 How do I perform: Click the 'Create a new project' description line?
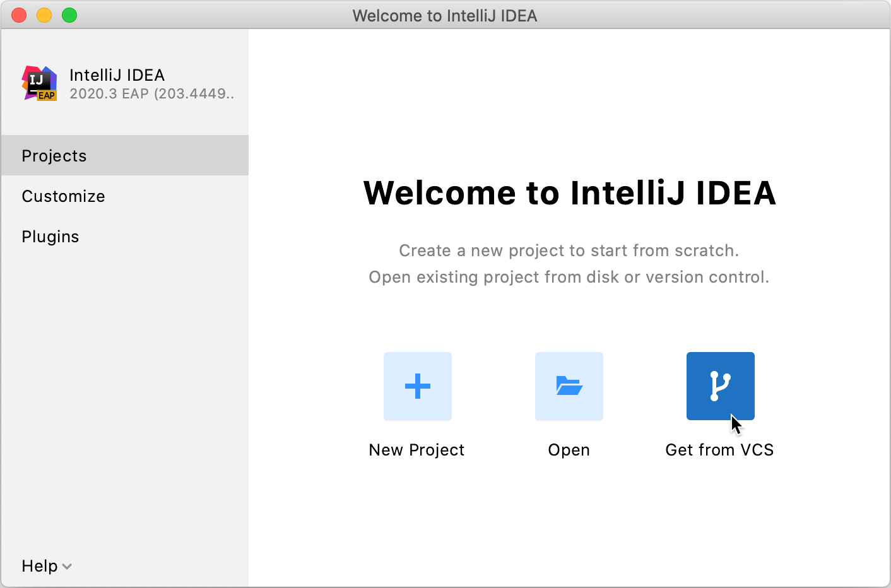point(569,250)
